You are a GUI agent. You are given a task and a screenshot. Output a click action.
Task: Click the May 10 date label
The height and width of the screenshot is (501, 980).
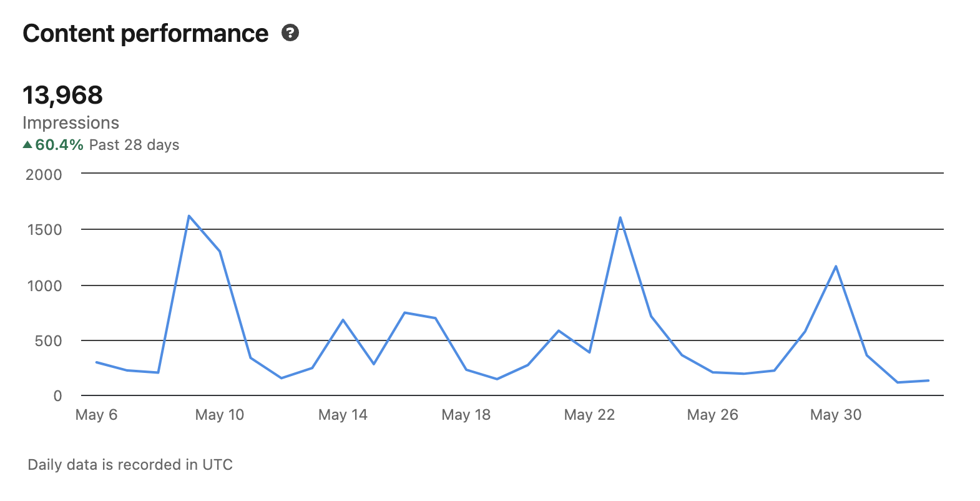tap(220, 415)
